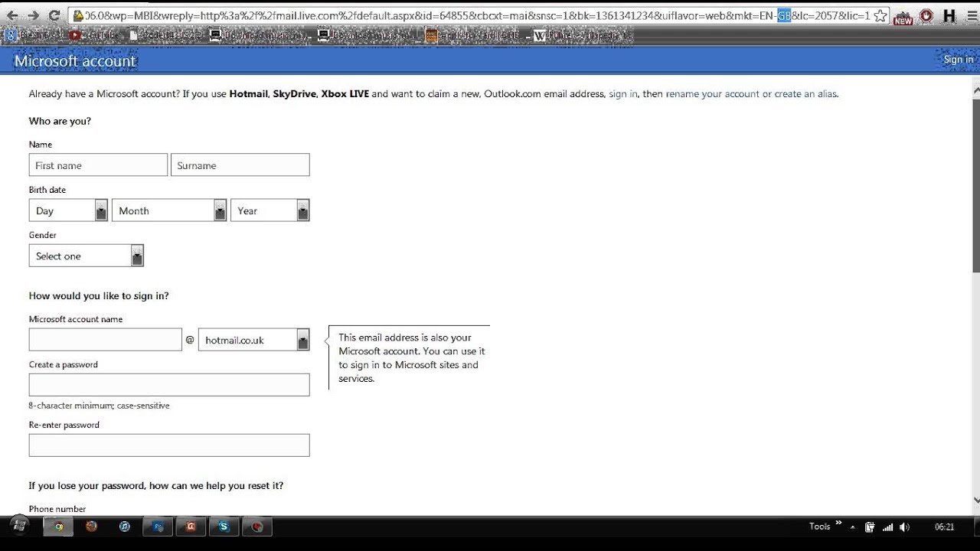Click the power plug tray icon
This screenshot has height=551, width=980.
(x=870, y=527)
